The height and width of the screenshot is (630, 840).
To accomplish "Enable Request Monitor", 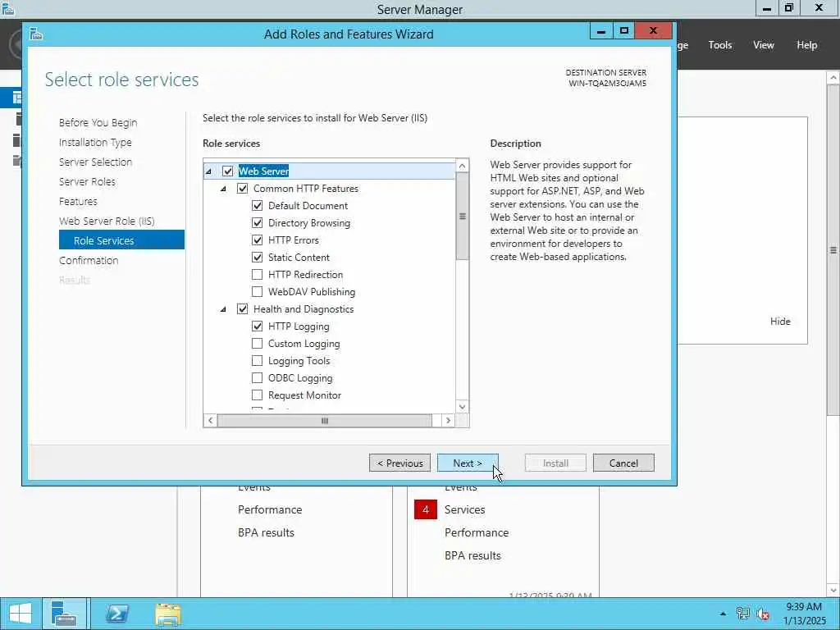I will (257, 395).
